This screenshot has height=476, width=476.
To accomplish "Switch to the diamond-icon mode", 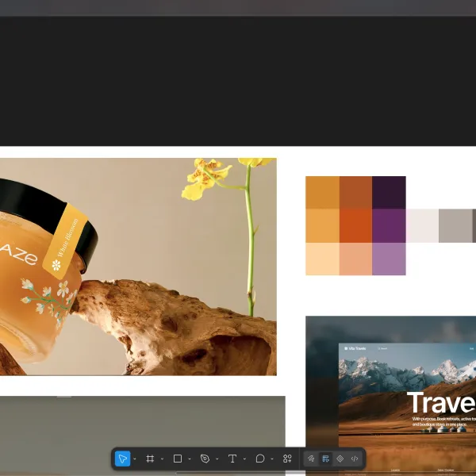I will coord(340,459).
